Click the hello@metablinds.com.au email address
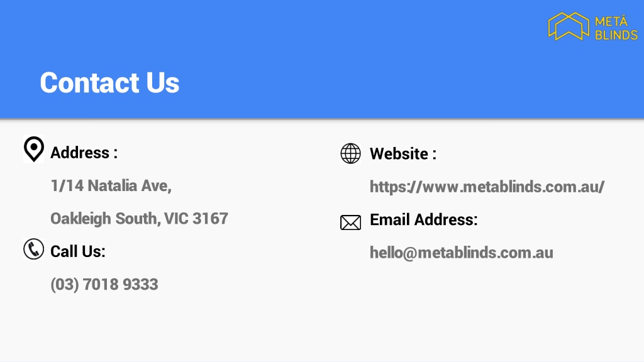The width and height of the screenshot is (644, 362). coord(461,253)
